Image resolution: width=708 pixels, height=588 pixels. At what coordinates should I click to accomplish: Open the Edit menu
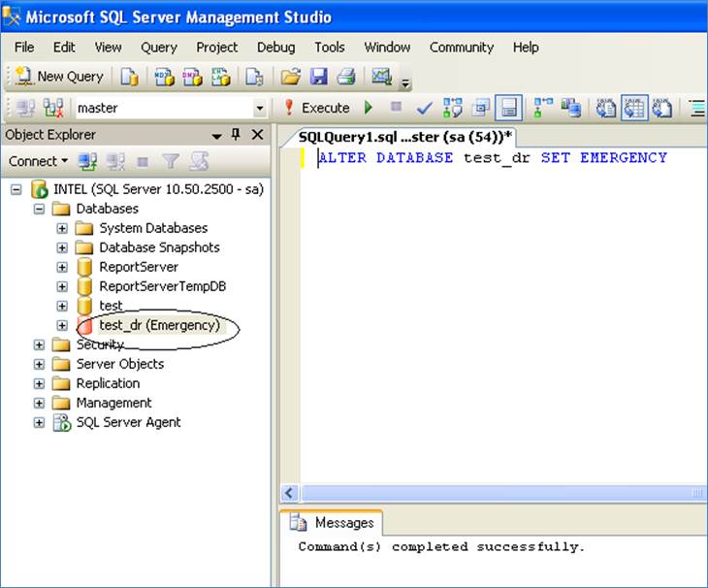tap(64, 47)
